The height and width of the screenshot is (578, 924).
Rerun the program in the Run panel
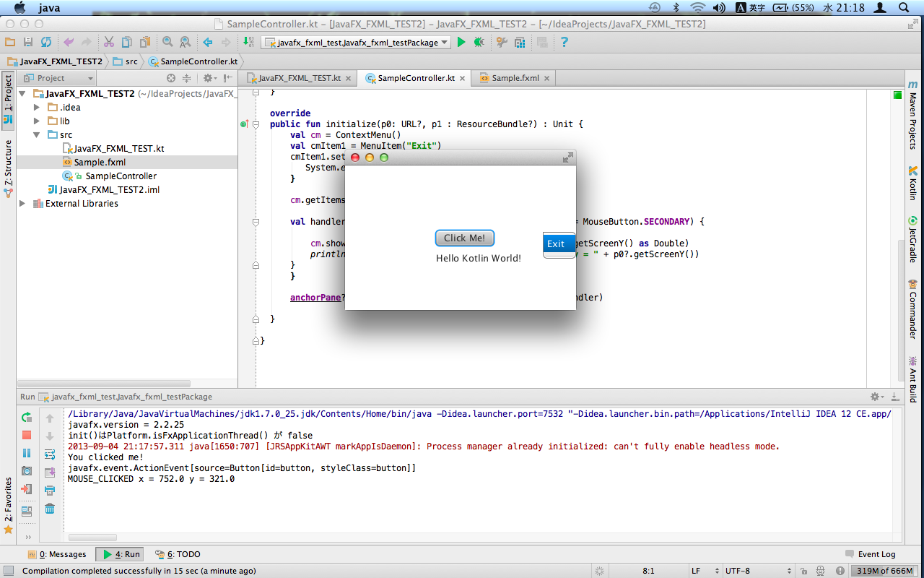pos(27,418)
